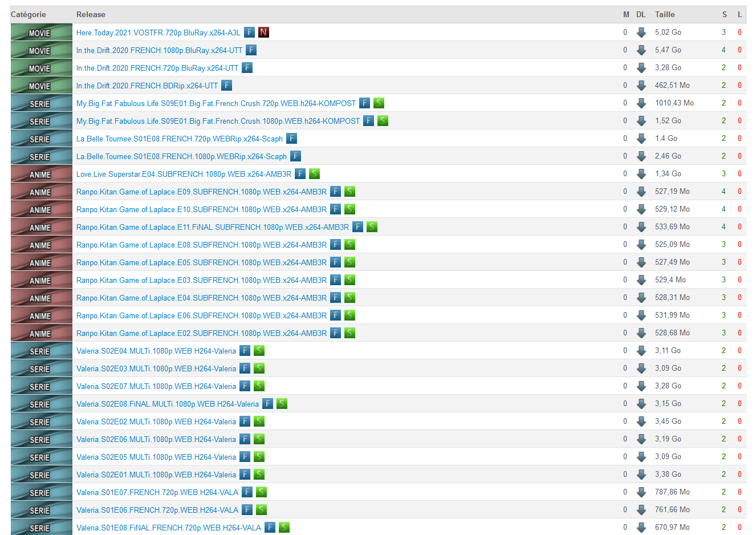The width and height of the screenshot is (756, 535).
Task: Click size value 533,69 Mo
Action: point(672,227)
